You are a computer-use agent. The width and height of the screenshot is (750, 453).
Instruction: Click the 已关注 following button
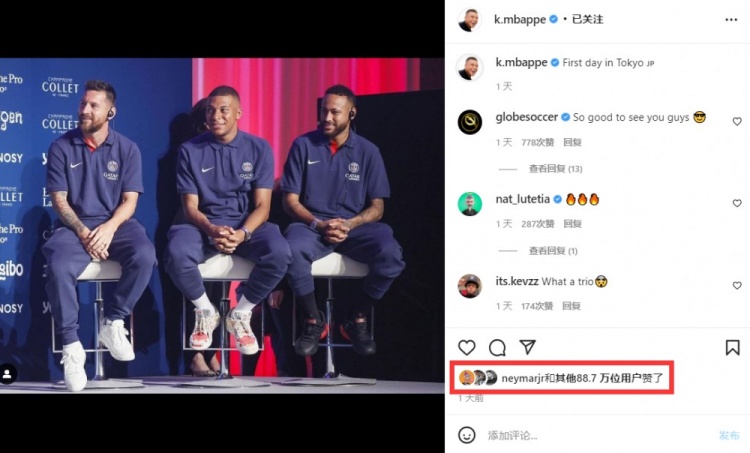tap(587, 19)
